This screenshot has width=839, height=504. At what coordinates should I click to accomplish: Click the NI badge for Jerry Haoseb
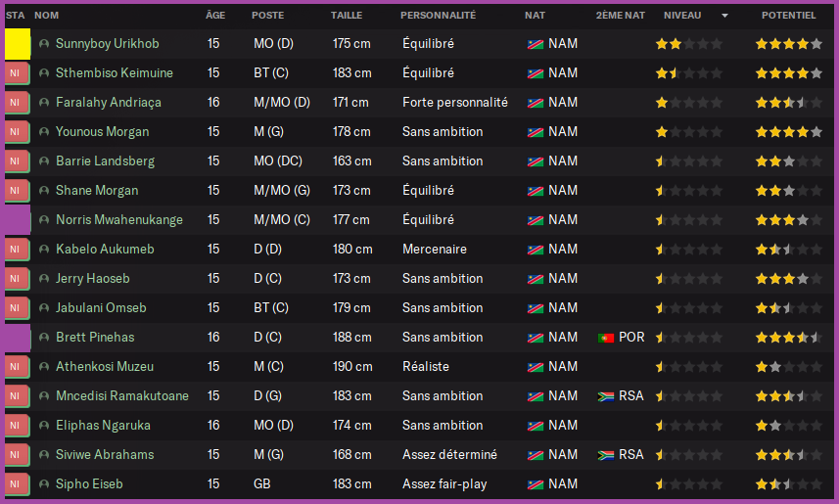point(17,279)
